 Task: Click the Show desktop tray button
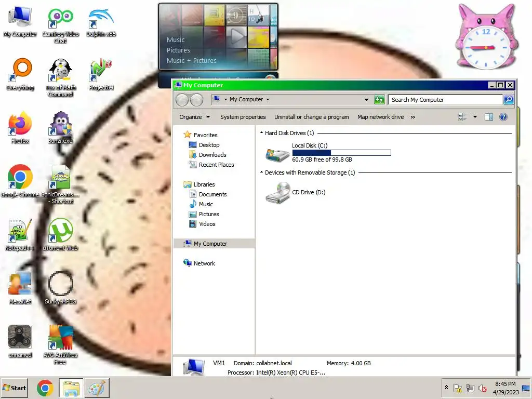(526, 388)
